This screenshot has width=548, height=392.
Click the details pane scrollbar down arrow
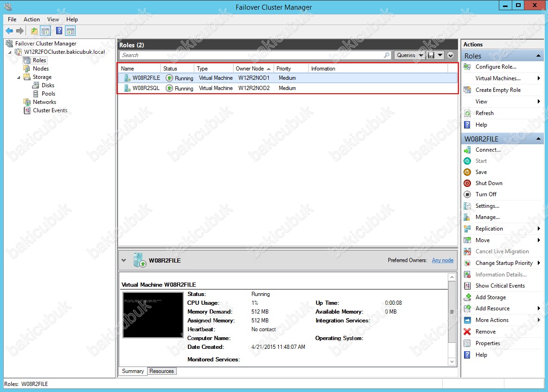pyautogui.click(x=452, y=361)
